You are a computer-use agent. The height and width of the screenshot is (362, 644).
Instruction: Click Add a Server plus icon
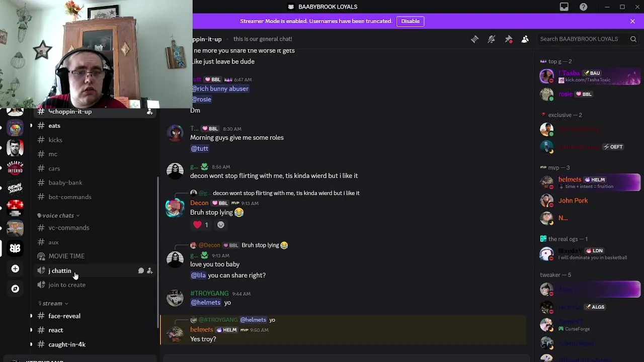click(x=15, y=269)
